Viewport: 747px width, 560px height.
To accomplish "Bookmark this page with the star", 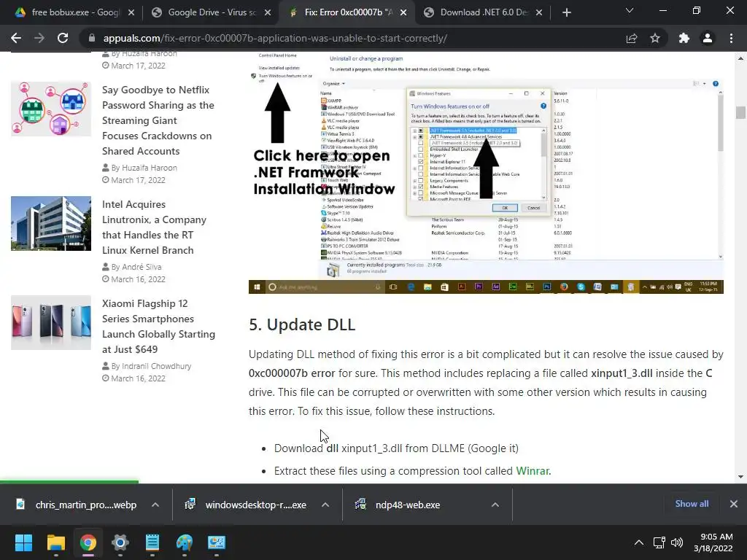I will 655,38.
